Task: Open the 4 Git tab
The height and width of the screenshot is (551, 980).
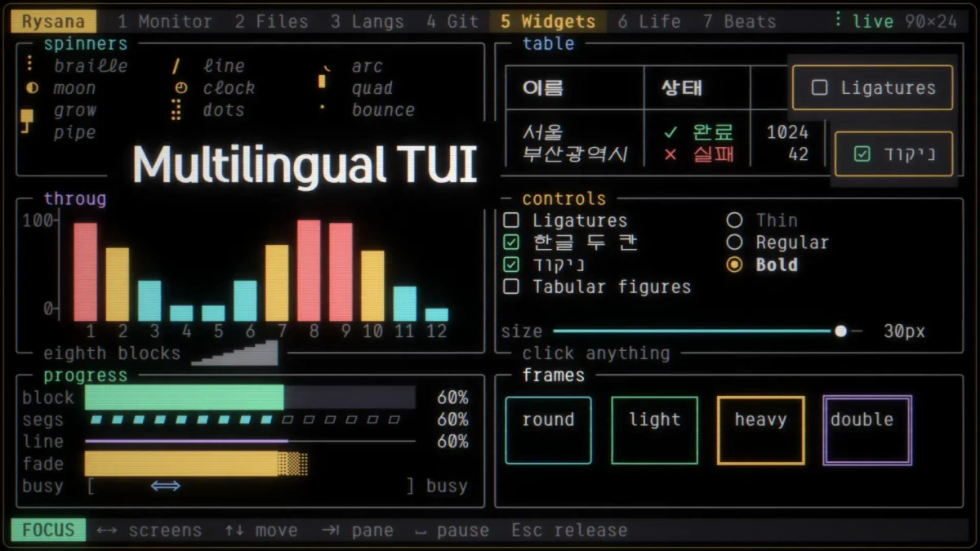Action: 452,21
